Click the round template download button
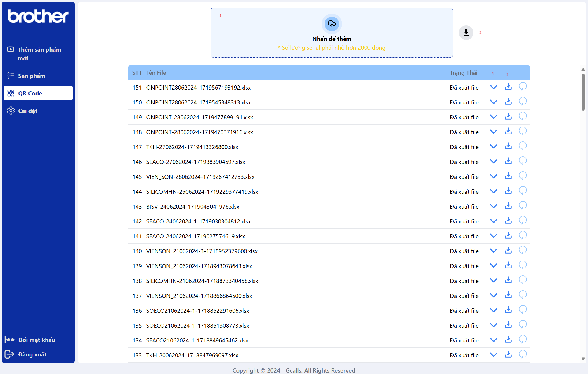 466,32
